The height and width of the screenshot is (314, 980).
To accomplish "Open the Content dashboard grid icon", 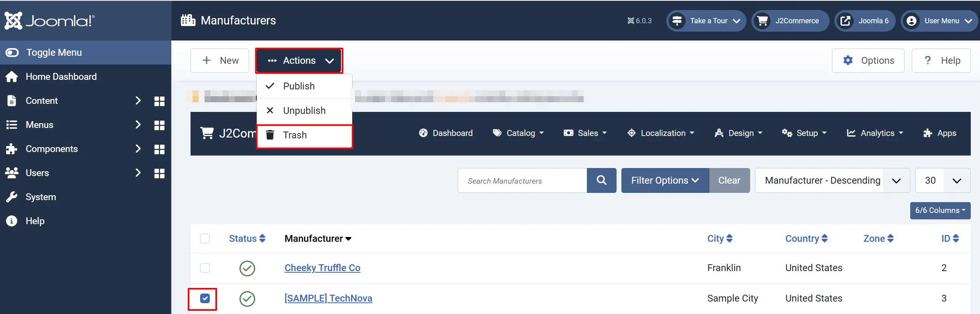I will (159, 101).
